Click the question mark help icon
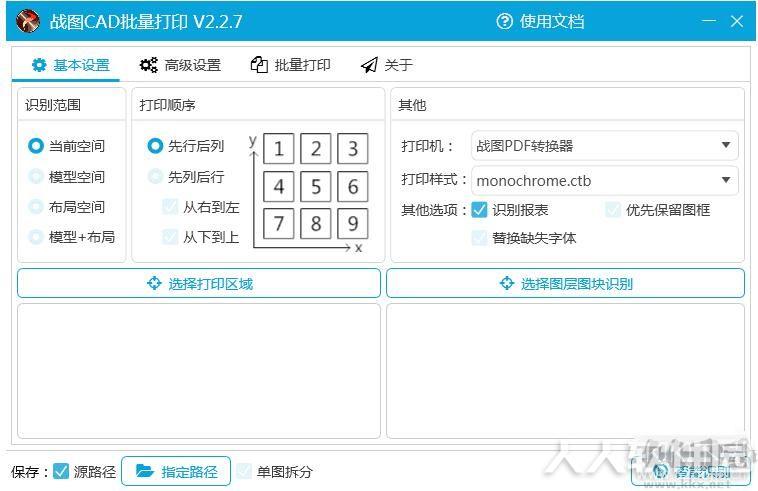Image resolution: width=758 pixels, height=491 pixels. tap(504, 21)
